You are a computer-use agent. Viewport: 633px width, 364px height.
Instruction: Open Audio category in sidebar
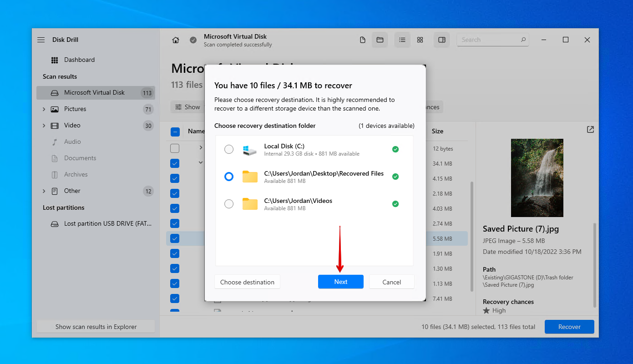pyautogui.click(x=96, y=142)
